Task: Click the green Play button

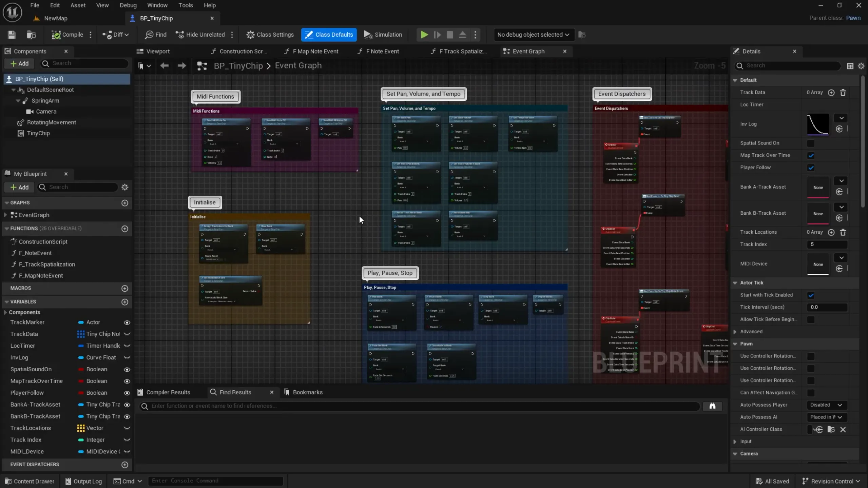Action: [424, 35]
